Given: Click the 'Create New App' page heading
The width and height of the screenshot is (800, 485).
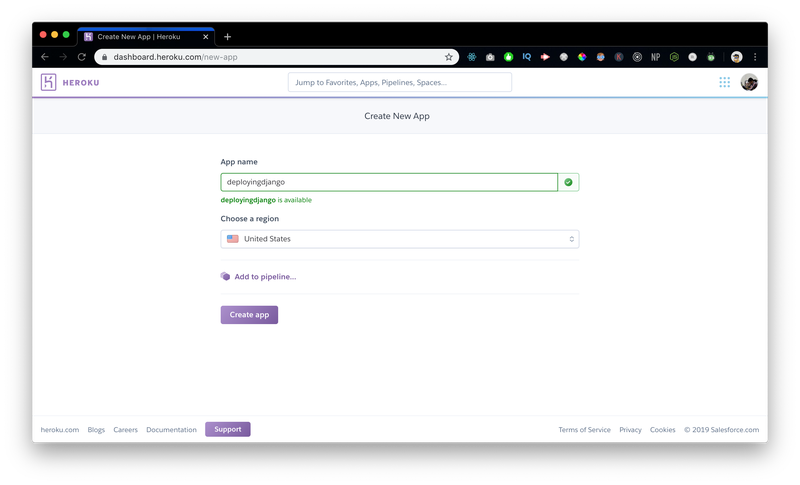Looking at the screenshot, I should [397, 116].
